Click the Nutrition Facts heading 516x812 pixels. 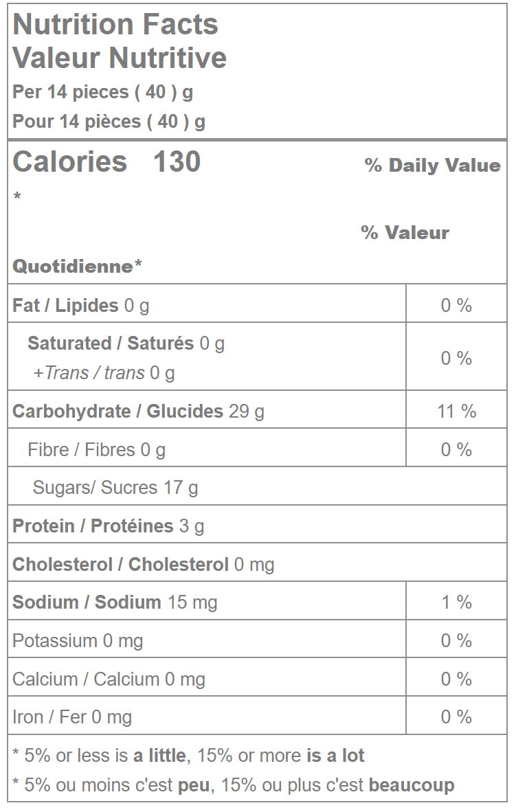tap(115, 25)
